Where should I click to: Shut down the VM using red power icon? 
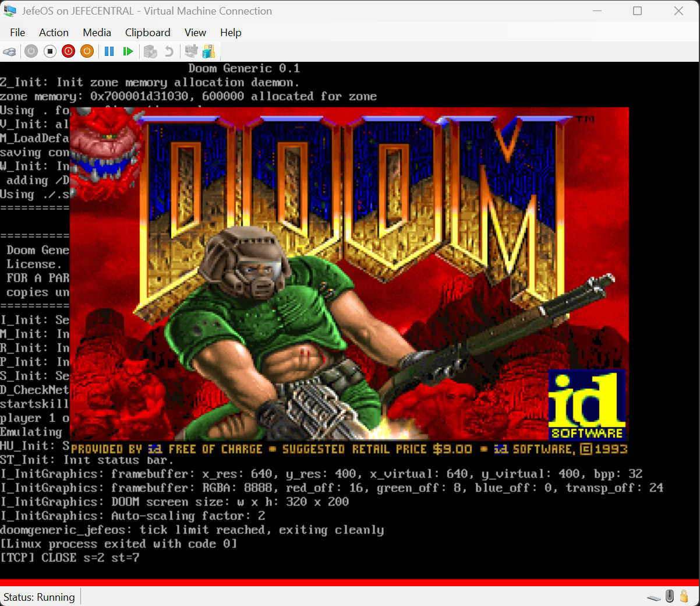pyautogui.click(x=69, y=51)
